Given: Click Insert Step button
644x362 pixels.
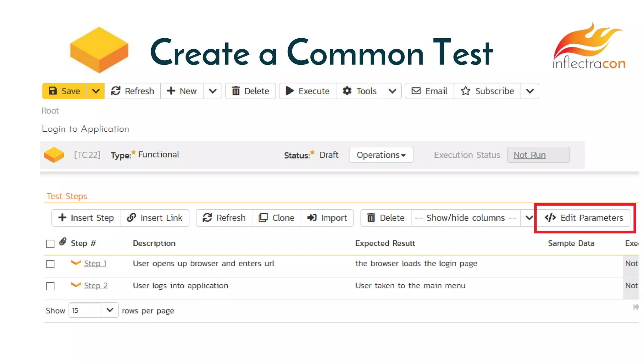Looking at the screenshot, I should [86, 218].
